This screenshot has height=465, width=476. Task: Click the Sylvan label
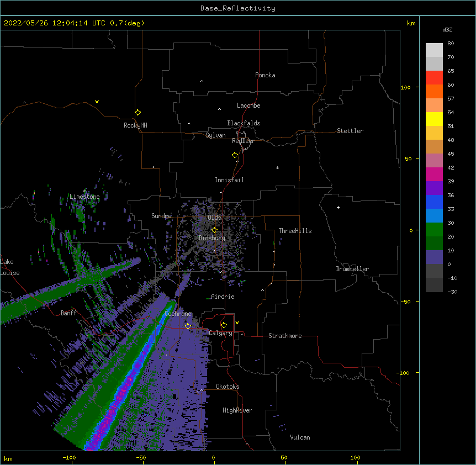pyautogui.click(x=215, y=135)
